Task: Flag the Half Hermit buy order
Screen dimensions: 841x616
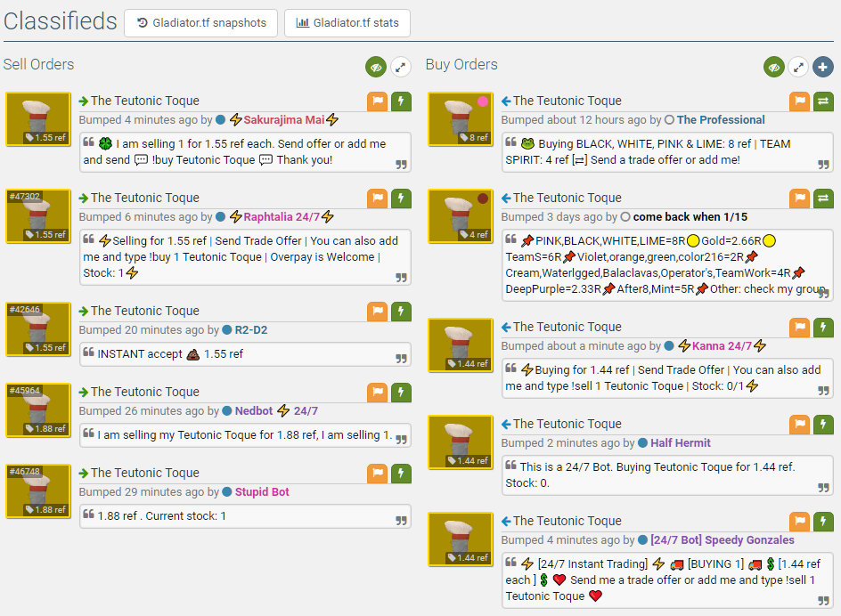Action: click(800, 425)
